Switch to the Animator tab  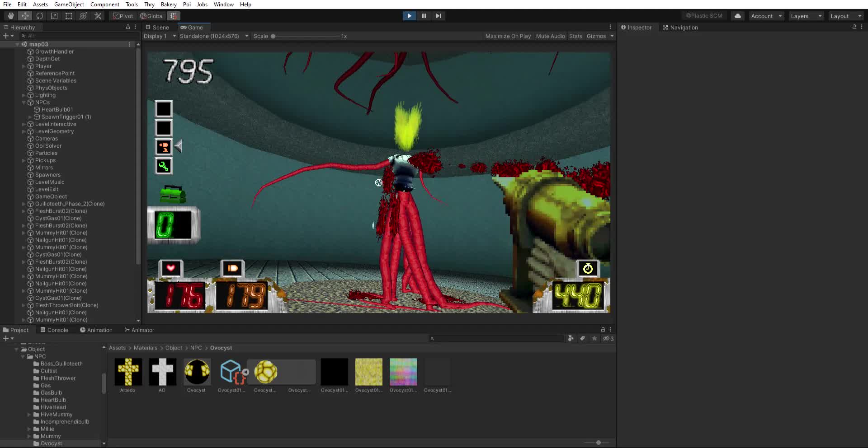coord(139,330)
